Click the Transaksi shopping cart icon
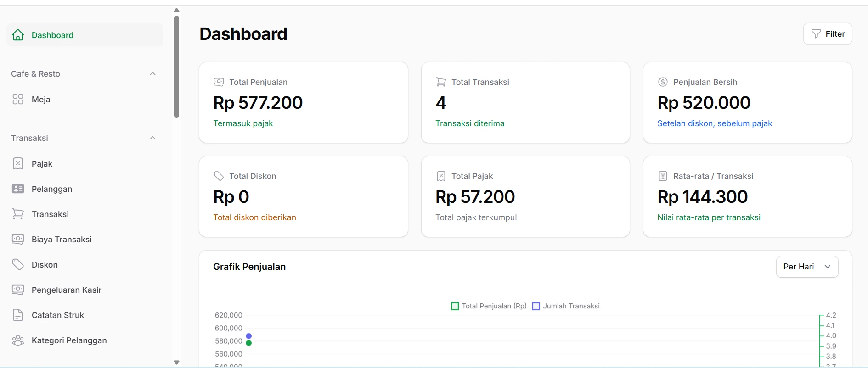 [18, 214]
